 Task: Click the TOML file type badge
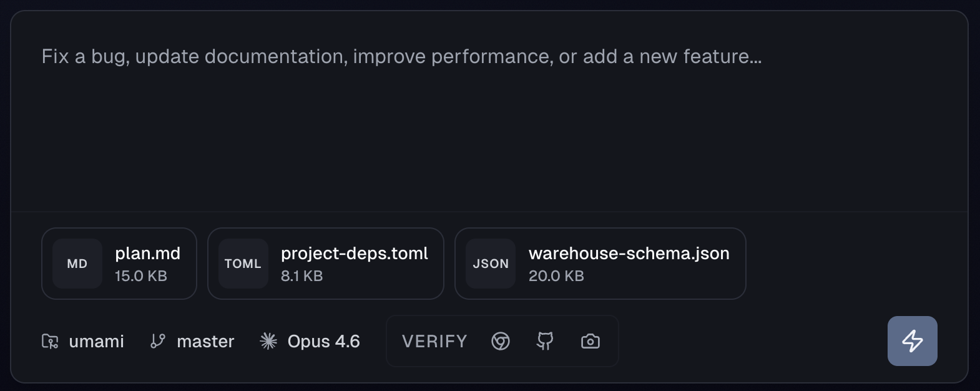[x=243, y=264]
